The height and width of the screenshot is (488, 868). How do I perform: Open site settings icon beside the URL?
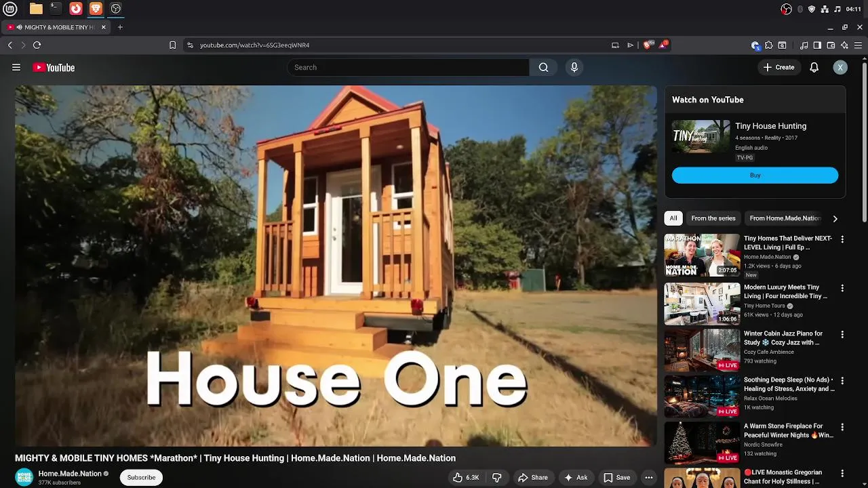[x=190, y=45]
